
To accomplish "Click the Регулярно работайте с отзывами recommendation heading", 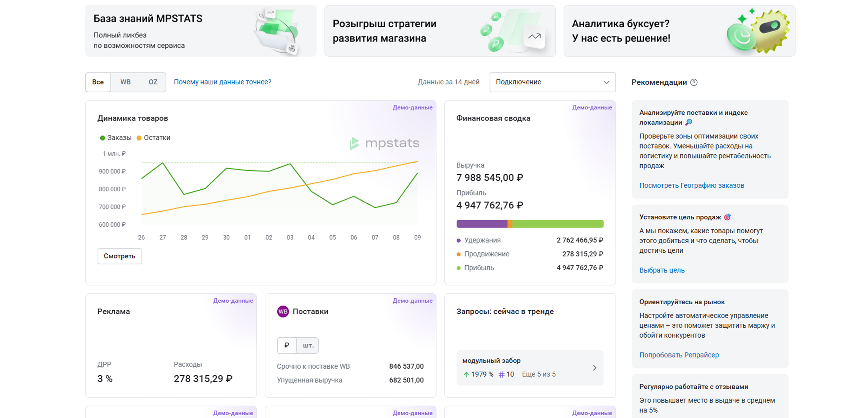I will click(x=694, y=387).
